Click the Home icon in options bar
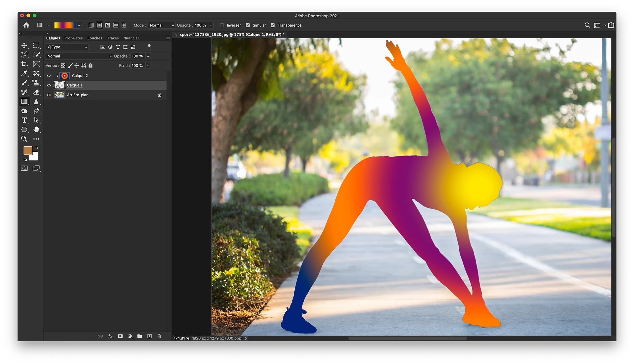 pyautogui.click(x=26, y=25)
